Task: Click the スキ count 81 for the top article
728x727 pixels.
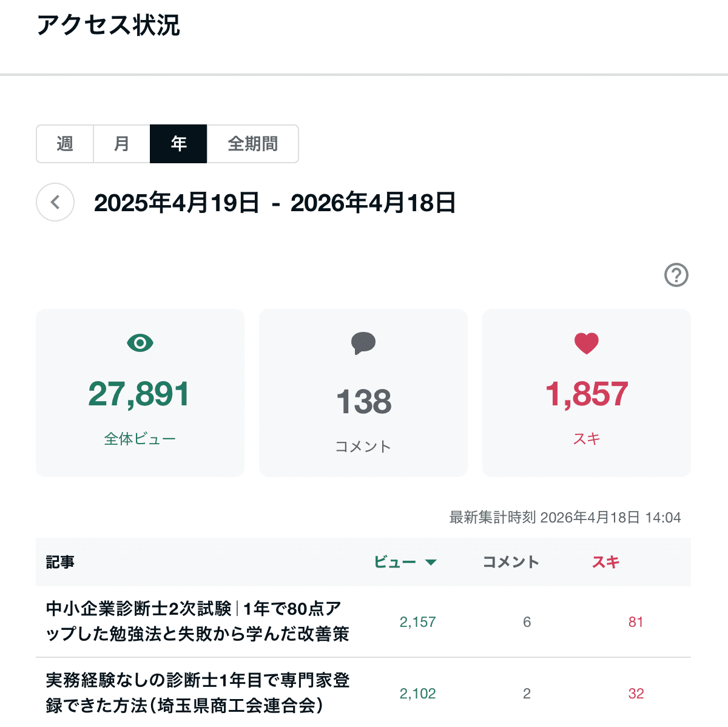Action: pos(635,621)
